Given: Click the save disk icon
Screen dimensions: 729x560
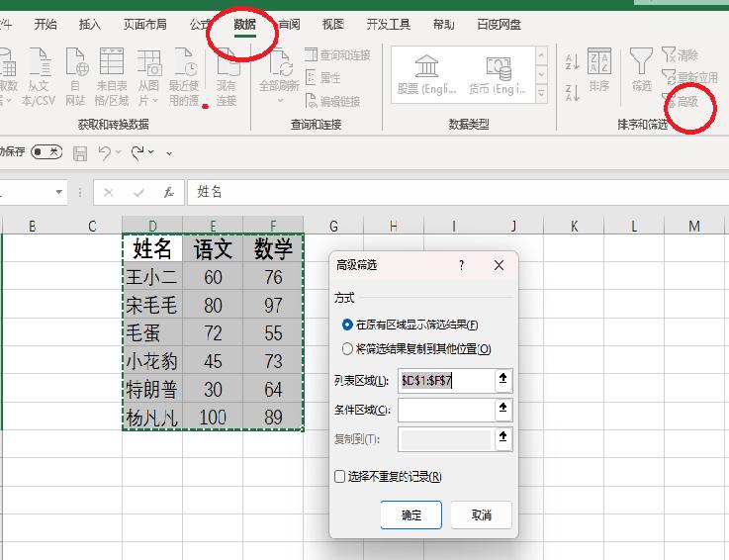Looking at the screenshot, I should pos(80,153).
